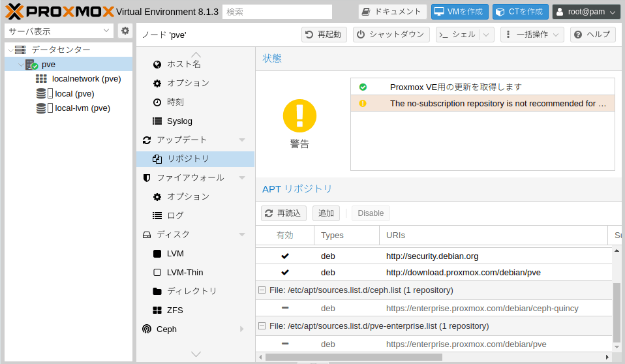Open Syslog menu item
625x364 pixels.
(195, 121)
